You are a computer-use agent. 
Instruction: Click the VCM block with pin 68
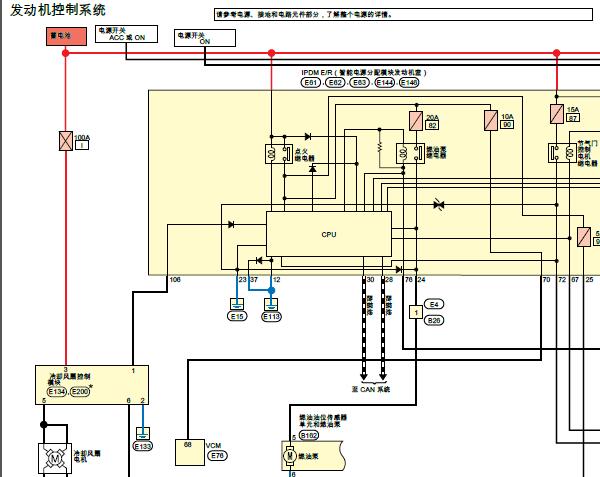click(189, 452)
